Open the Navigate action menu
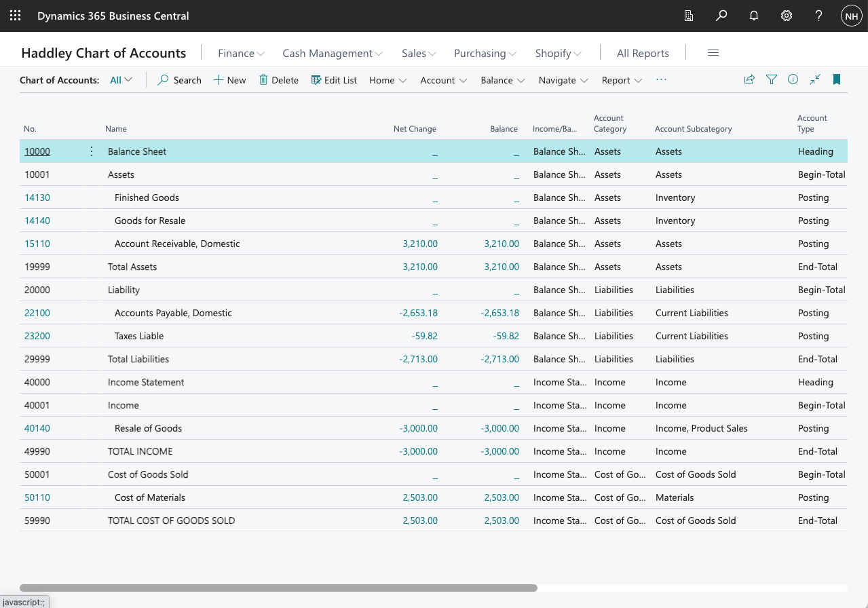This screenshot has width=868, height=608. tap(563, 80)
